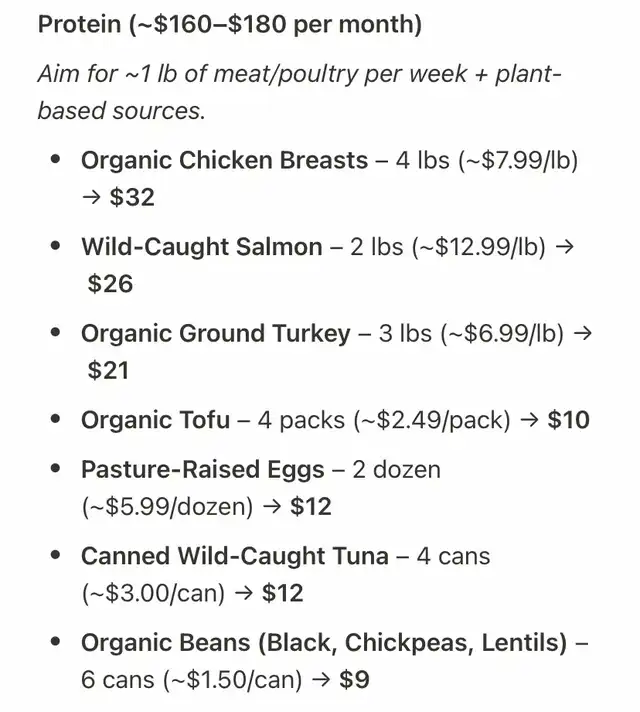This screenshot has width=640, height=712.
Task: Click the $9 beans total
Action: coord(354,680)
